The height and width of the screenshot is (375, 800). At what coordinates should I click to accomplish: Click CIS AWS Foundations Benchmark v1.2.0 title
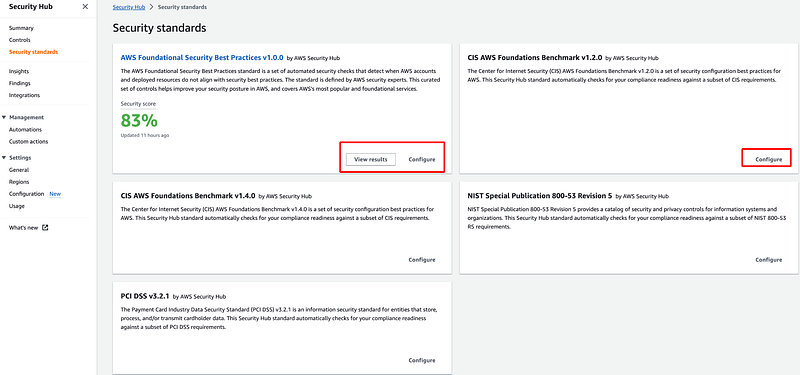click(535, 58)
